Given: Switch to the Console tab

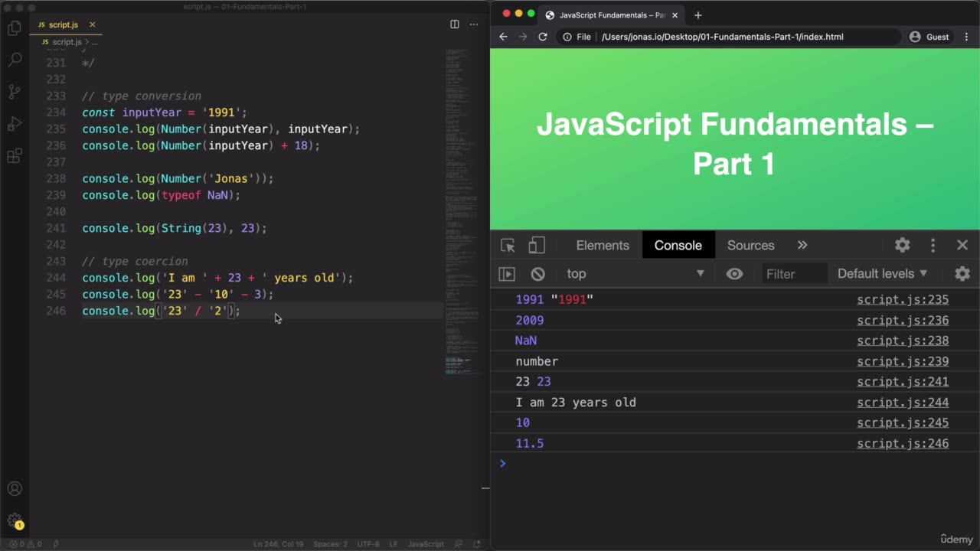Looking at the screenshot, I should [x=678, y=245].
